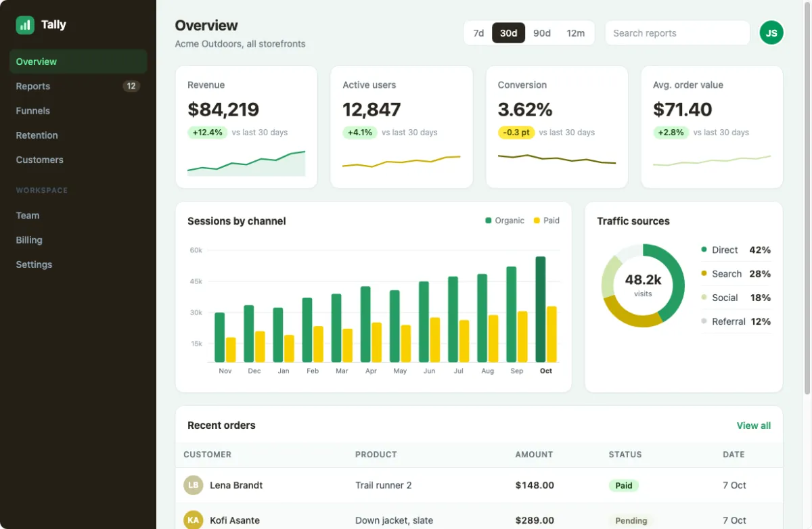Image resolution: width=812 pixels, height=529 pixels.
Task: Click the customer name Lena Brandt
Action: coord(236,485)
